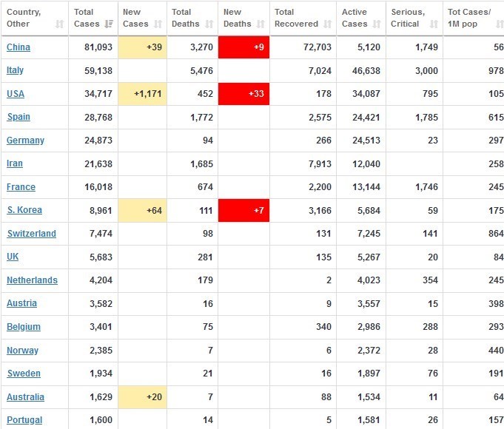Select Switzerland's total cases value 7,474
This screenshot has width=504, height=429.
click(x=101, y=234)
